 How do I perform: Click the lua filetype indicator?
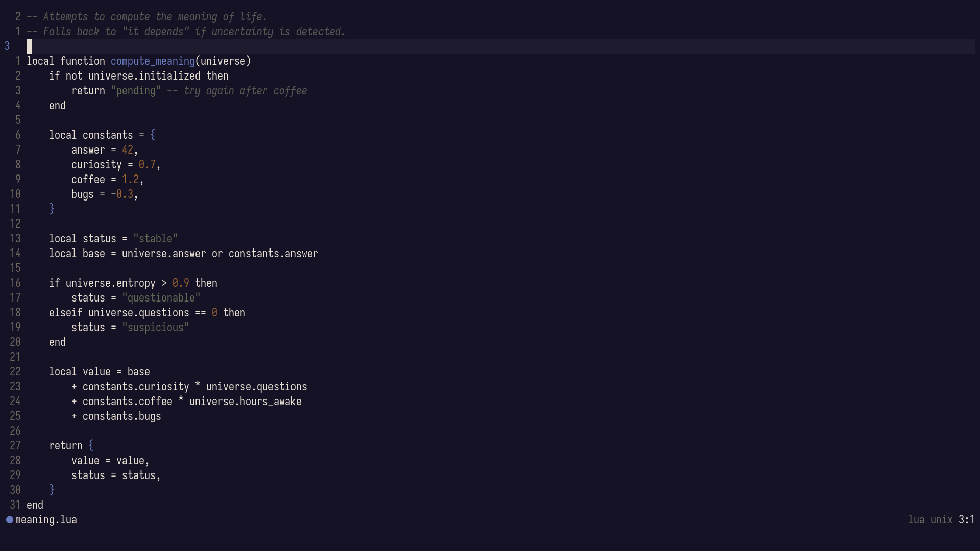coord(916,520)
